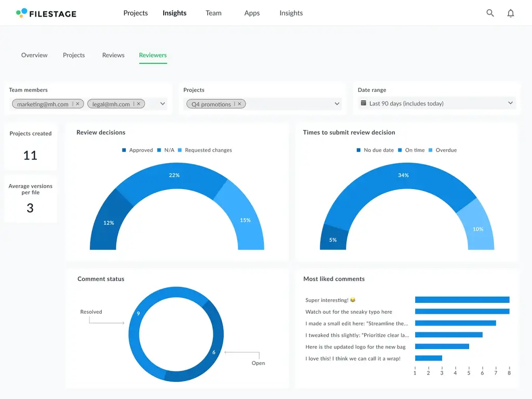Click 'I love this!' comment text

pos(353,358)
